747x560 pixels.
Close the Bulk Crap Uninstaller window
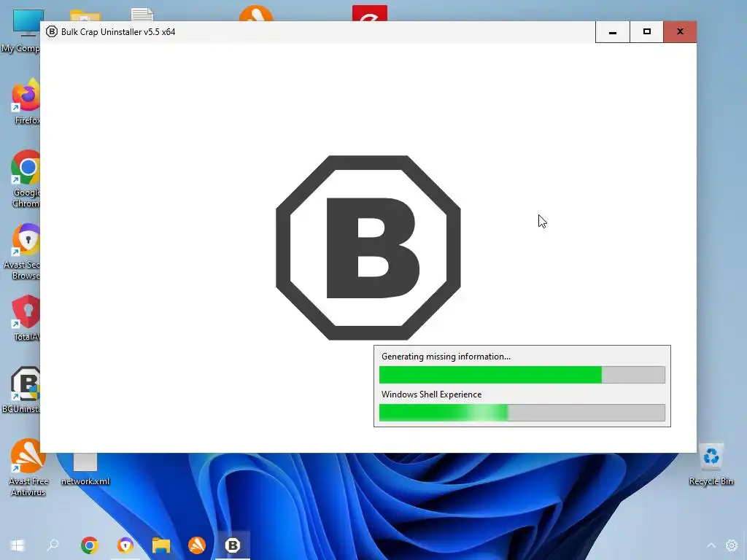click(680, 32)
